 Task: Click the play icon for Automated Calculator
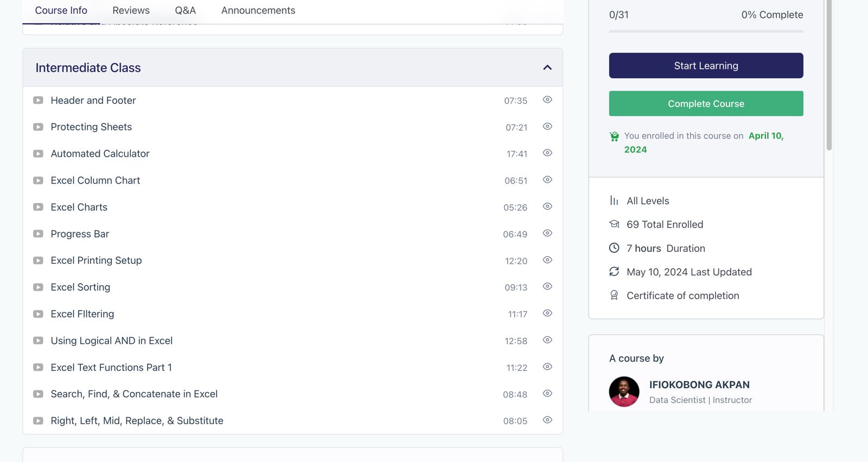(x=38, y=154)
